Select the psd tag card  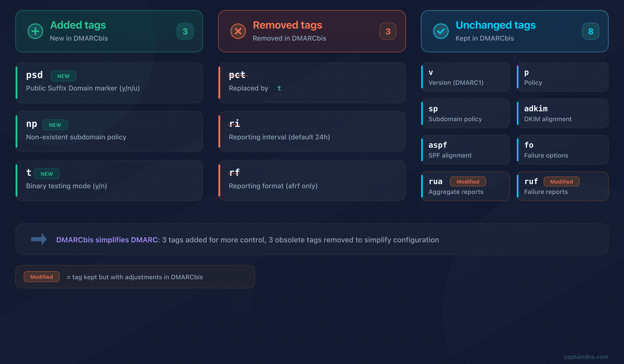[109, 83]
